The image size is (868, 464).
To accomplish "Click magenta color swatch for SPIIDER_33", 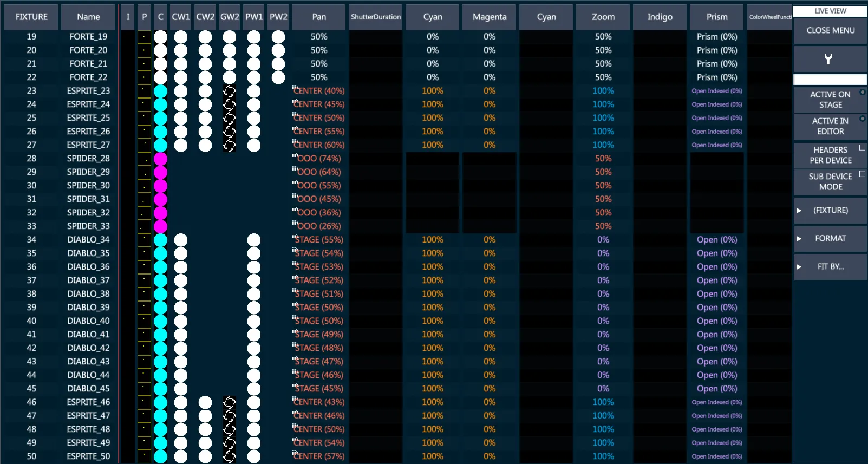I will (x=160, y=226).
